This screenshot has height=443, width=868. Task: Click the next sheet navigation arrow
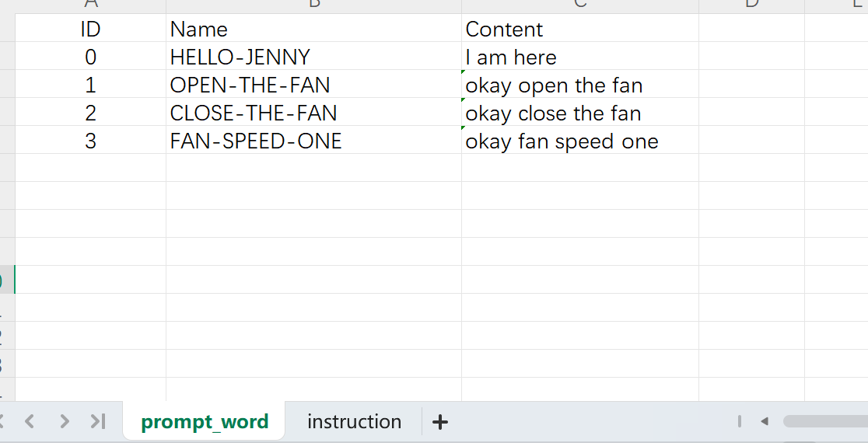click(x=65, y=421)
